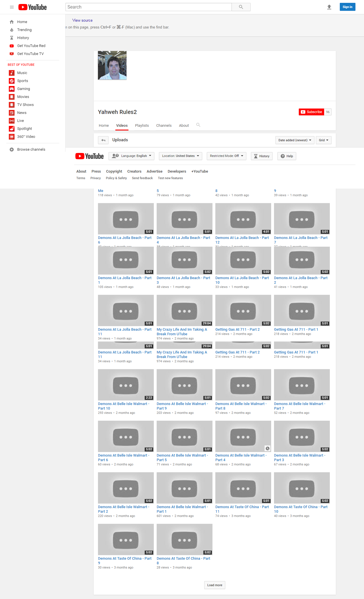364x599 pixels.
Task: Click the Get YouTube Red icon
Action: [12, 46]
